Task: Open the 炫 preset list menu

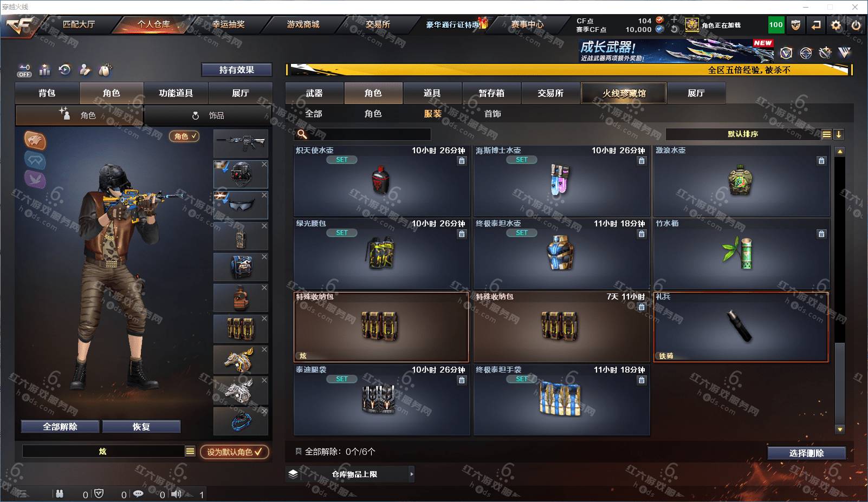Action: [190, 451]
